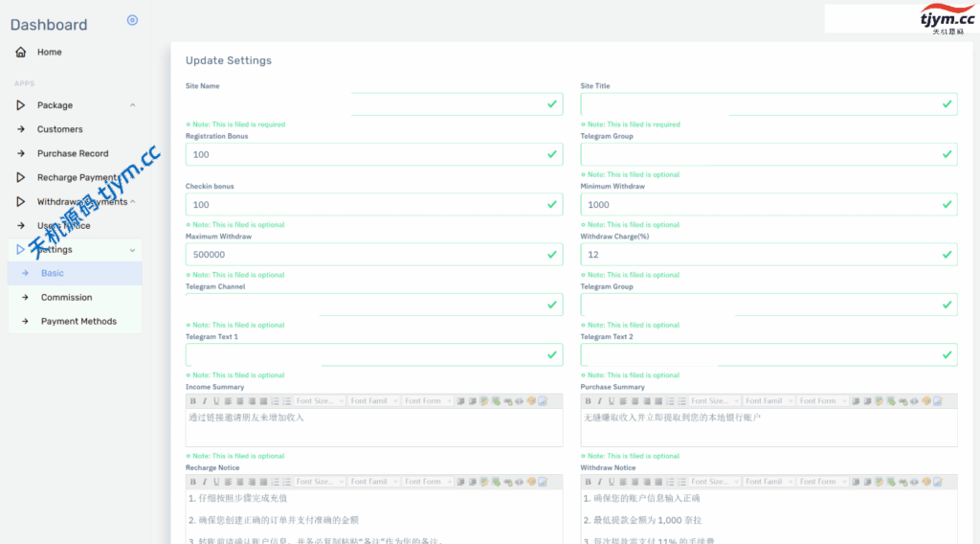Click the insert image icon in the Income Summary toolbar
The width and height of the screenshot is (980, 544).
tap(544, 401)
